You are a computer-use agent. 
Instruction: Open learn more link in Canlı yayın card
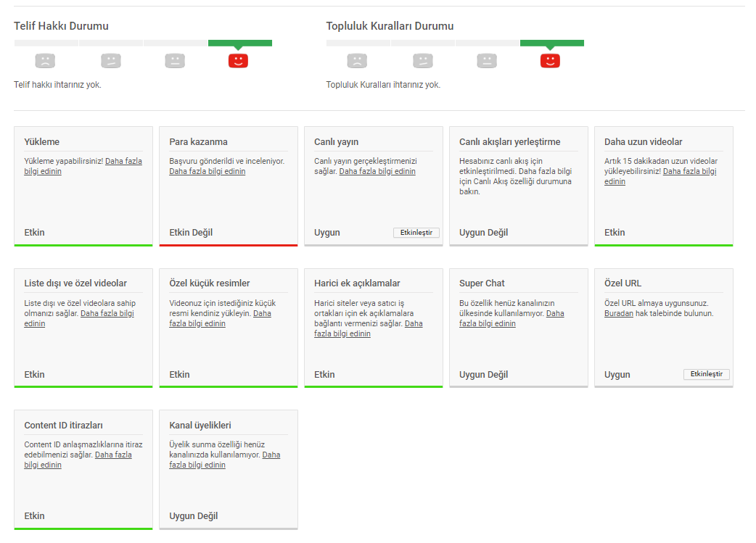click(x=377, y=171)
